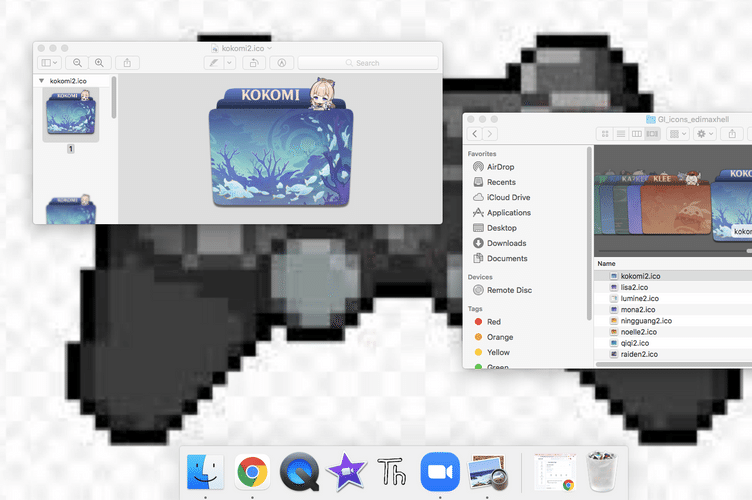752x500 pixels.
Task: Switch Finder to list view
Action: [x=621, y=133]
